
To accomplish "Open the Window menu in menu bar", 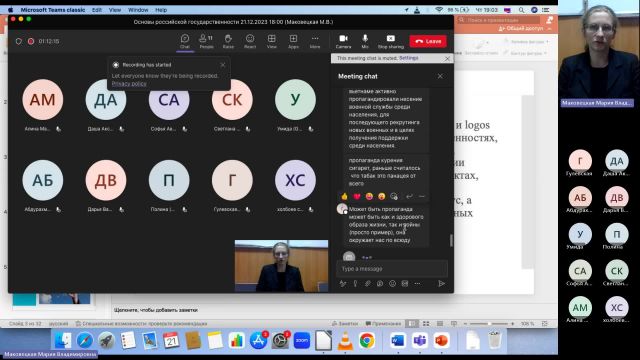I will [x=138, y=10].
